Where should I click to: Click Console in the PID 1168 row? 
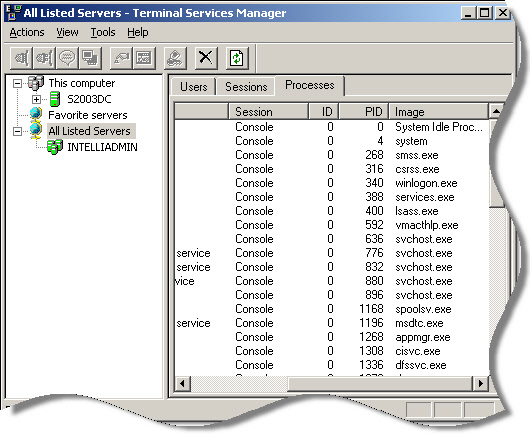(254, 309)
